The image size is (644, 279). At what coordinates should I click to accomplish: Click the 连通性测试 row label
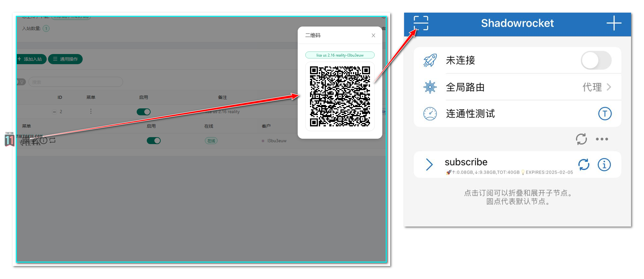470,114
